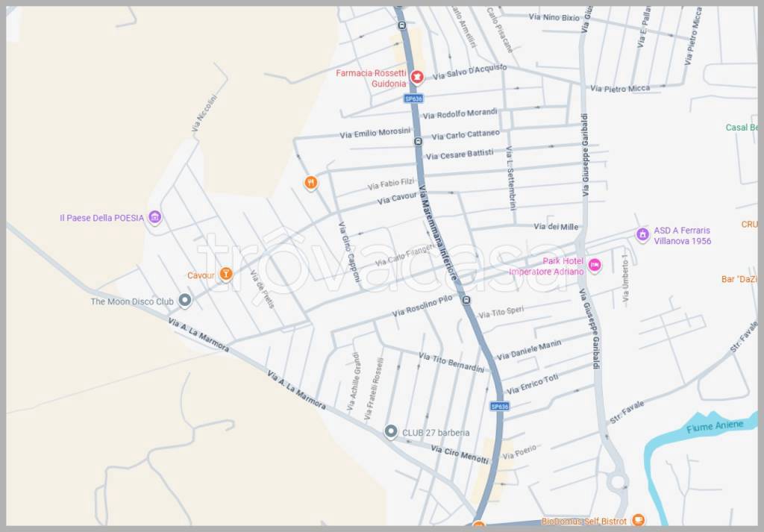Click the Via Ciro Menotti street label
Viewport: 764px width, 532px height.
(x=460, y=453)
